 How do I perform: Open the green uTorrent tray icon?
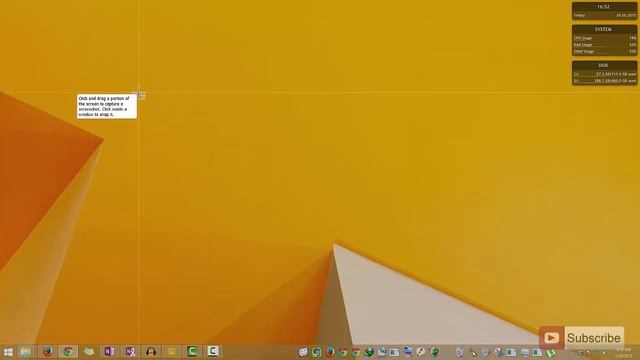[x=551, y=352]
